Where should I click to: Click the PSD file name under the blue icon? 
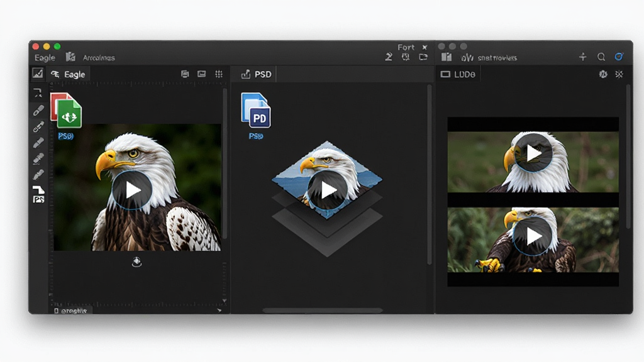coord(256,136)
